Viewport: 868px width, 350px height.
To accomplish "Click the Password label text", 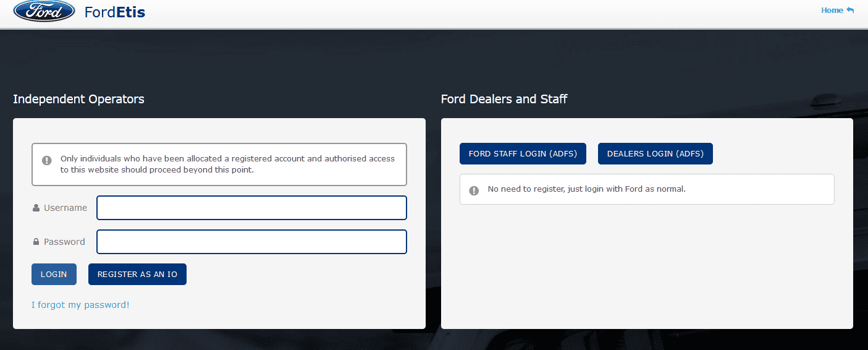I will (64, 242).
